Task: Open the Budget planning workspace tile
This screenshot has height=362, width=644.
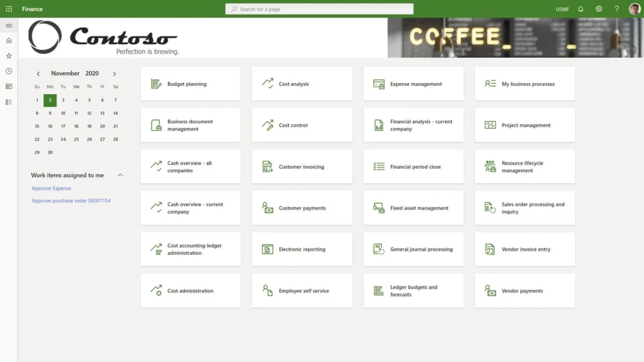Action: coord(191,84)
